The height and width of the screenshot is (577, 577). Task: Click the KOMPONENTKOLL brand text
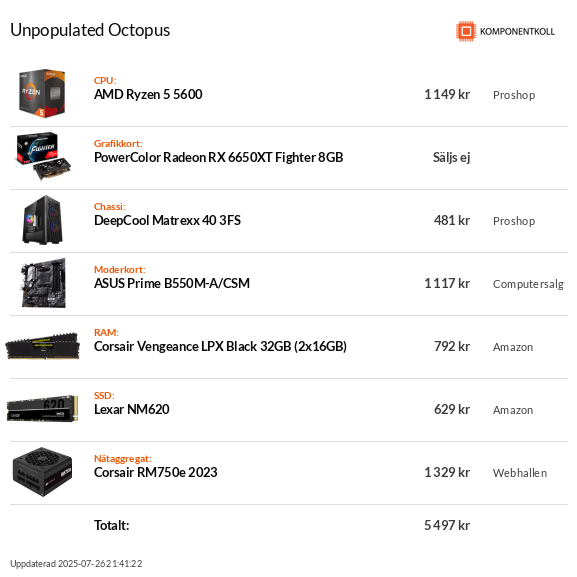pos(517,32)
